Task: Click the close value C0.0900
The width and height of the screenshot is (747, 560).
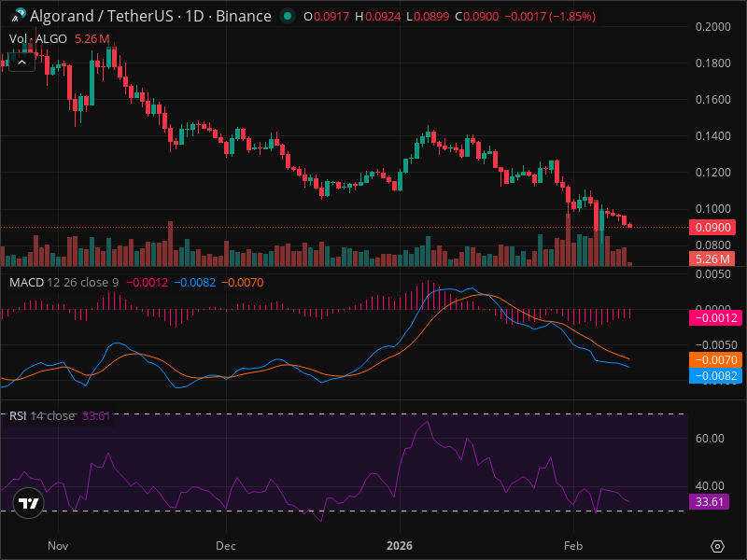Action: point(477,16)
